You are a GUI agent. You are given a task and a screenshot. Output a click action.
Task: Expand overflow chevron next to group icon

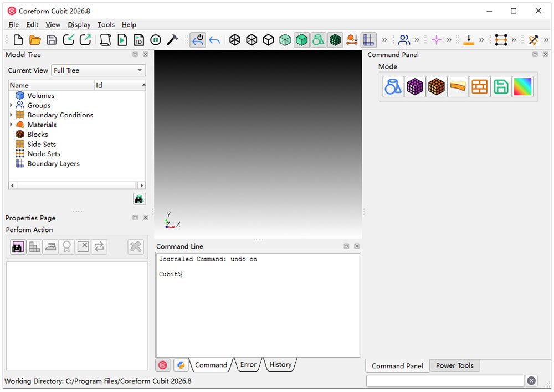click(417, 40)
